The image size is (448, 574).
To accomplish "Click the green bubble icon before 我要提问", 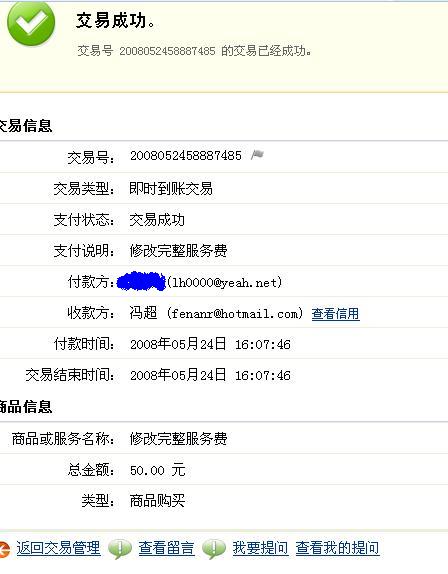I will click(x=213, y=549).
